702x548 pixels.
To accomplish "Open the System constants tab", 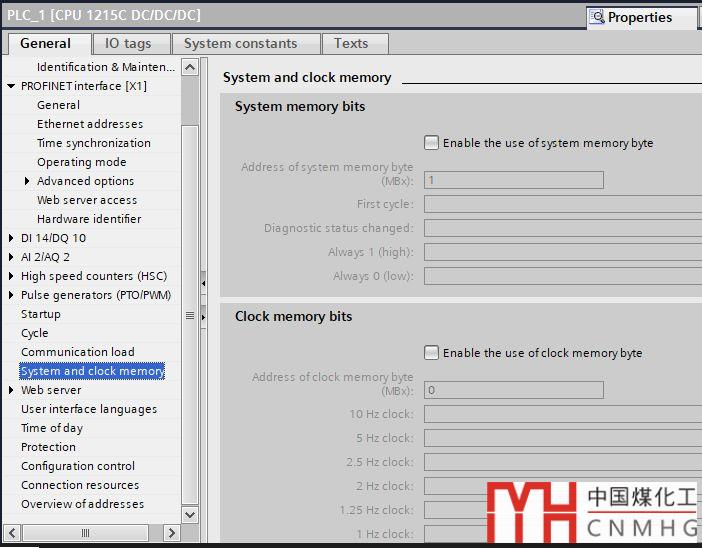I will tap(240, 44).
